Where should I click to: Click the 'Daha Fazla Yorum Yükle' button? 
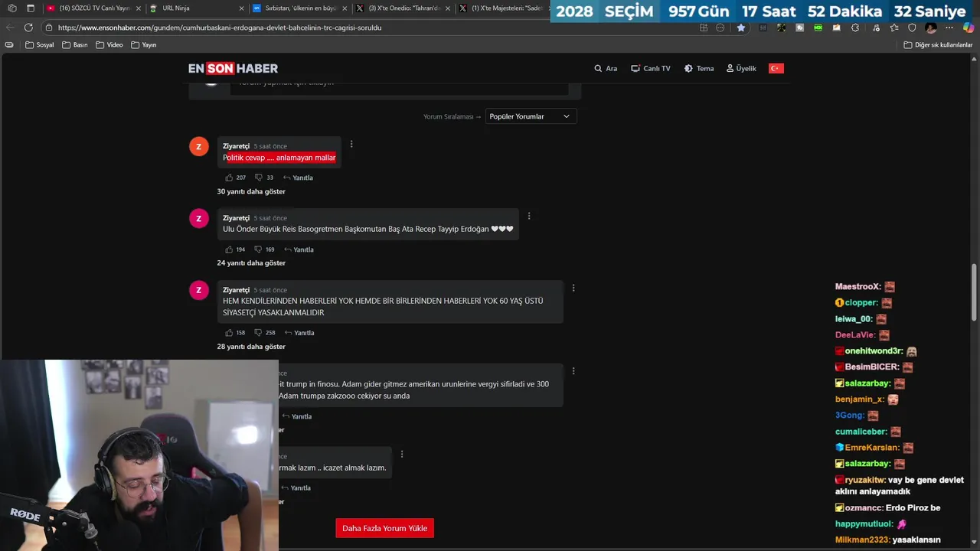[384, 528]
